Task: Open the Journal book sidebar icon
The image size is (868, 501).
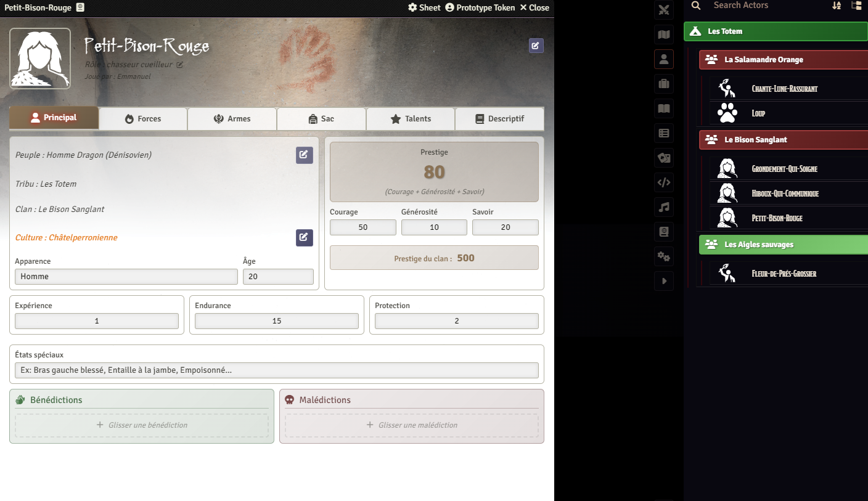Action: [x=663, y=108]
